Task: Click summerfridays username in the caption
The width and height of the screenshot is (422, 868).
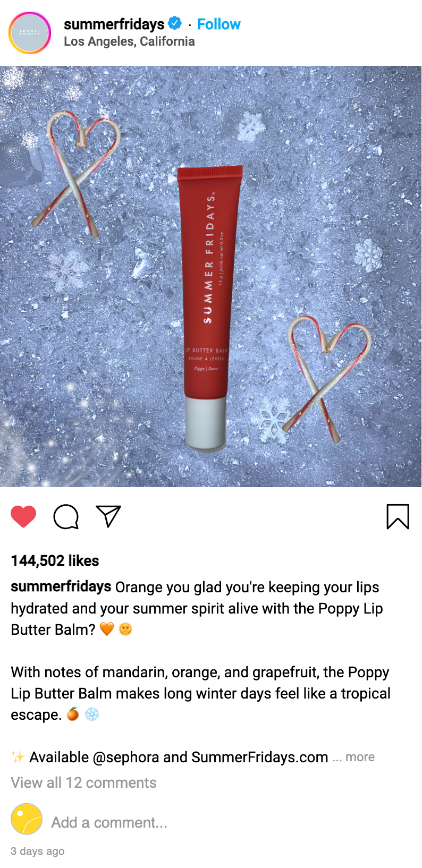Action: pyautogui.click(x=61, y=586)
